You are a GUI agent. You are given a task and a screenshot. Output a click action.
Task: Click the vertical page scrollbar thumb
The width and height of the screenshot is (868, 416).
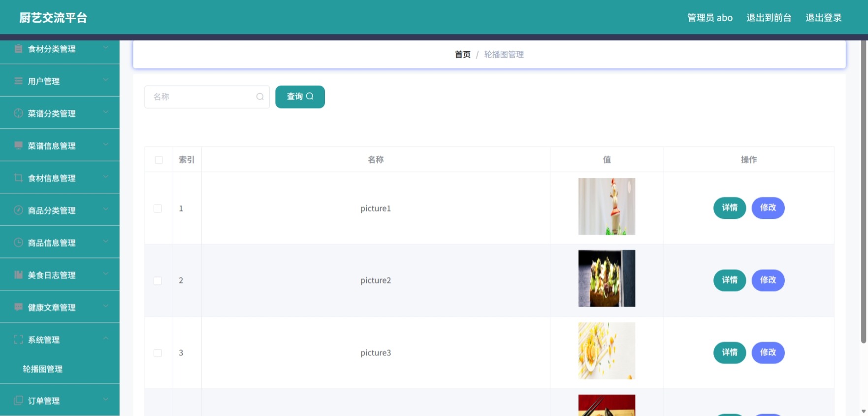click(864, 191)
